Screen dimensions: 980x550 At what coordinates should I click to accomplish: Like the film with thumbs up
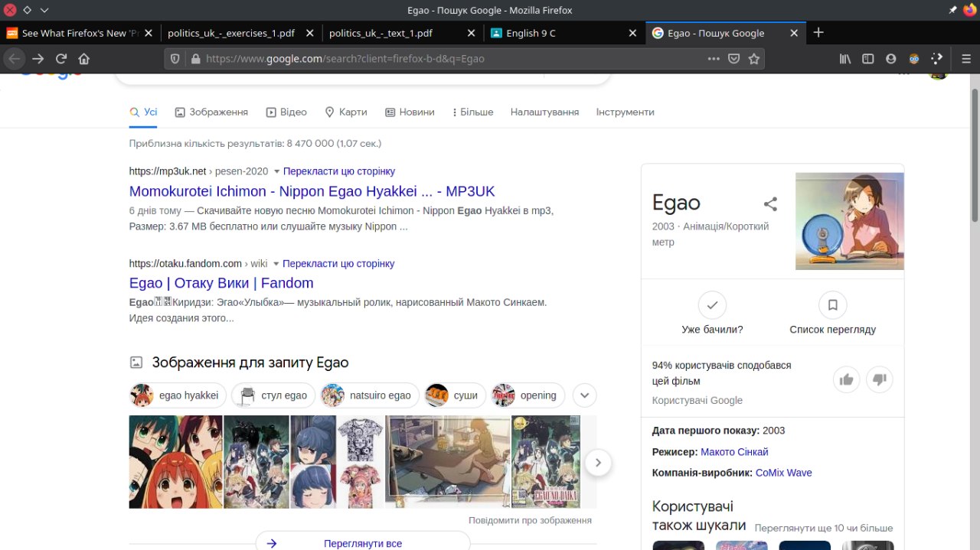click(x=846, y=379)
